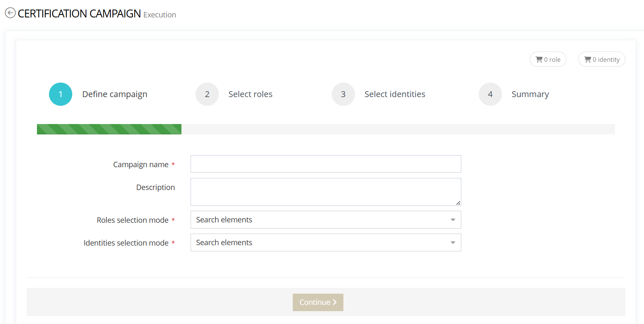This screenshot has width=644, height=324.
Task: Grab the Description box resize handle
Action: 458,203
